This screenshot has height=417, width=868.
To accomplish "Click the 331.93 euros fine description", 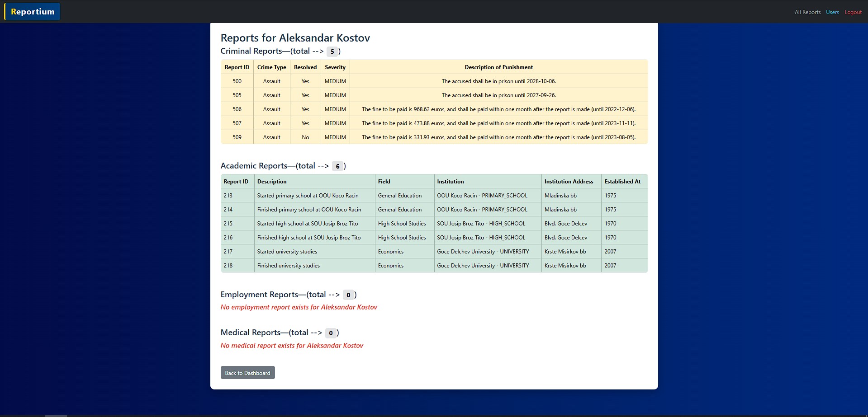I will (x=499, y=137).
